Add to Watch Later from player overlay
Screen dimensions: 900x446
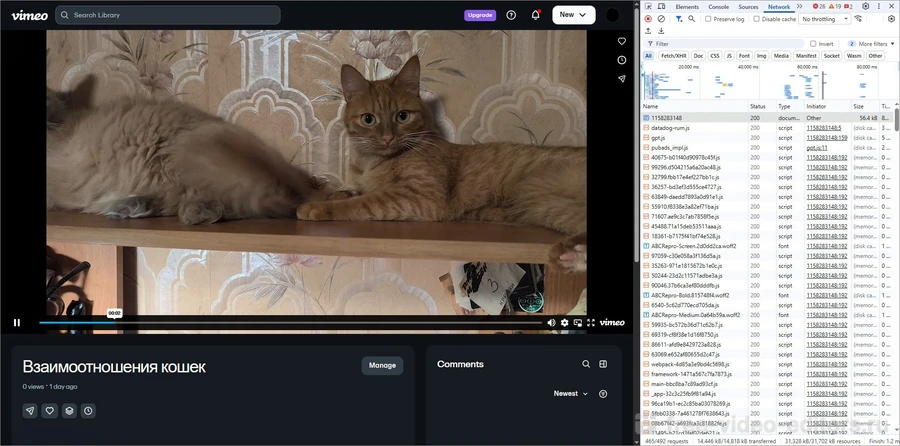point(622,60)
